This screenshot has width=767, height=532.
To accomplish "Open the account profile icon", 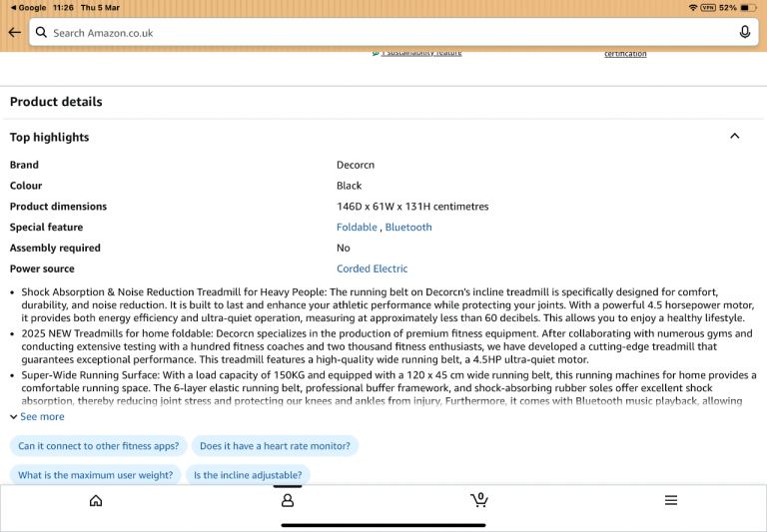I will pyautogui.click(x=288, y=500).
